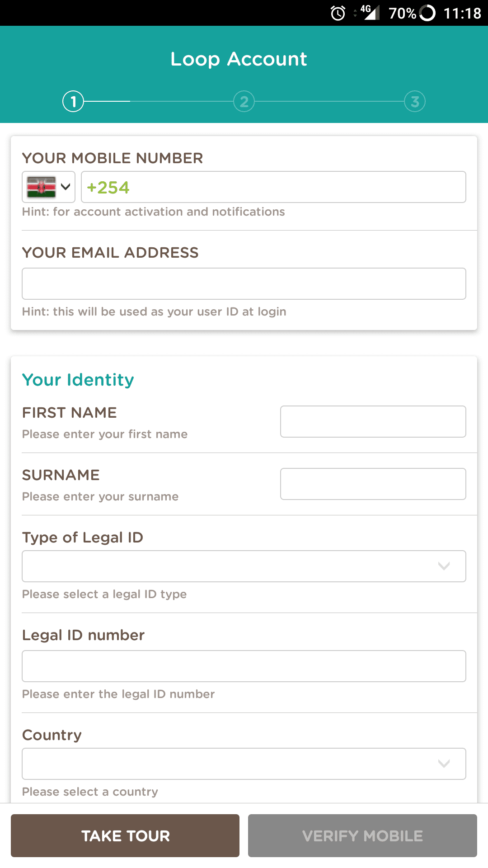This screenshot has width=488, height=868.
Task: Tap the Loop Account header title
Action: click(x=239, y=59)
